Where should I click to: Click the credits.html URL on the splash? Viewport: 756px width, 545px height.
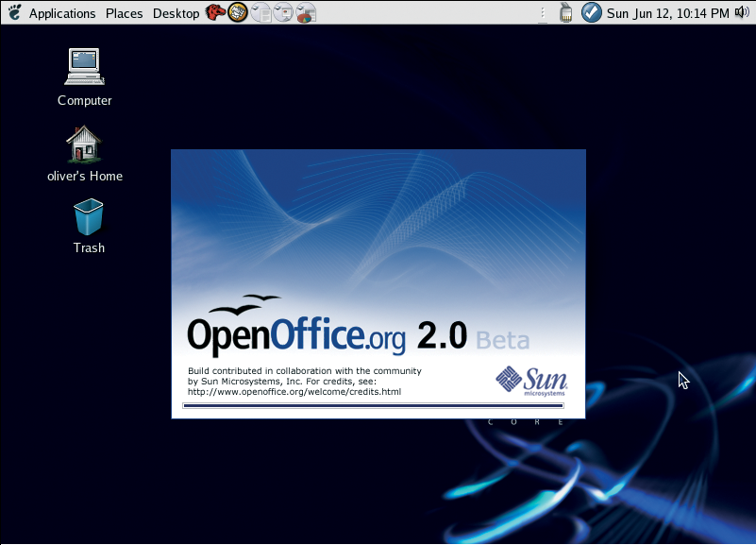click(x=294, y=392)
